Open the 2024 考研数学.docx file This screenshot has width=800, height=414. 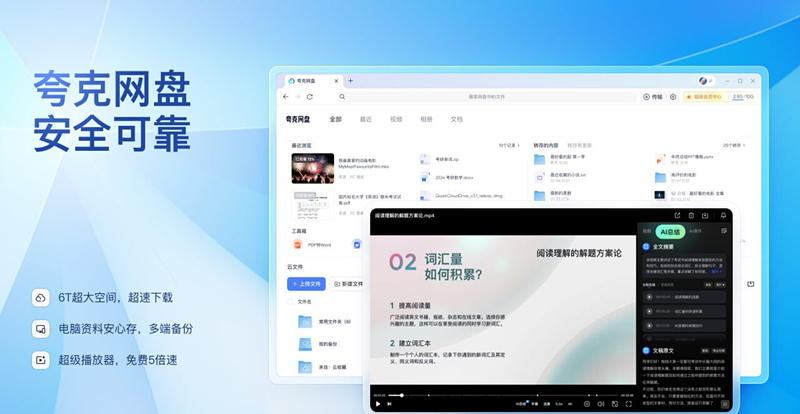pos(447,178)
